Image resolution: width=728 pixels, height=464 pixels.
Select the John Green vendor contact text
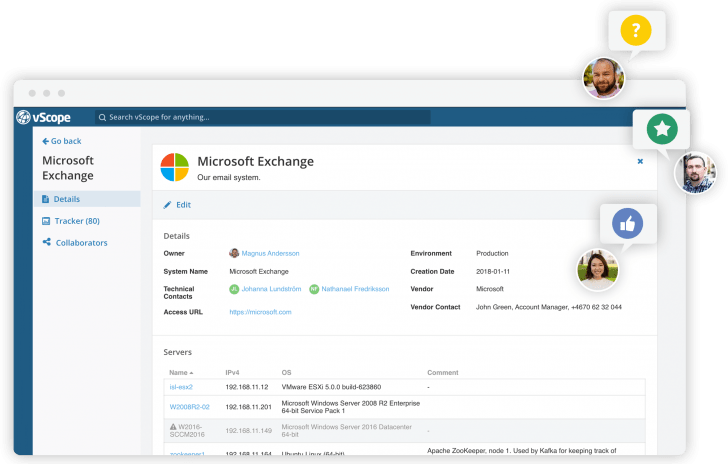[549, 307]
